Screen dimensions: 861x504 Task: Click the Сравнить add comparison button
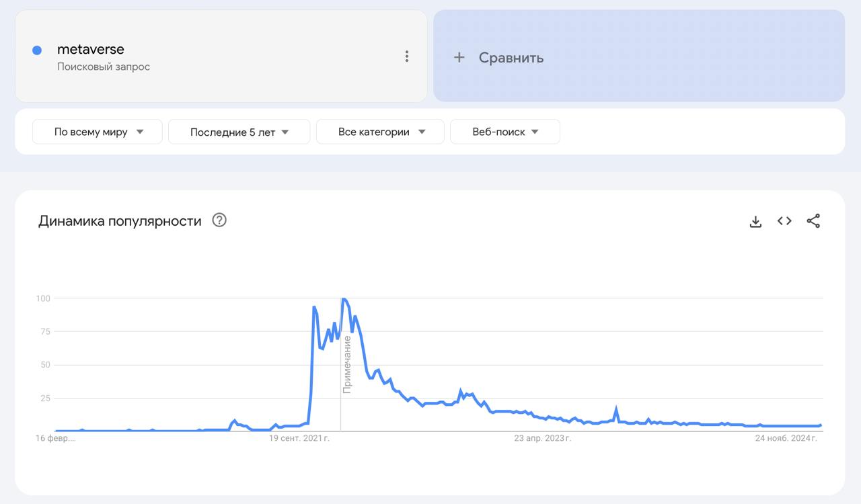click(511, 58)
